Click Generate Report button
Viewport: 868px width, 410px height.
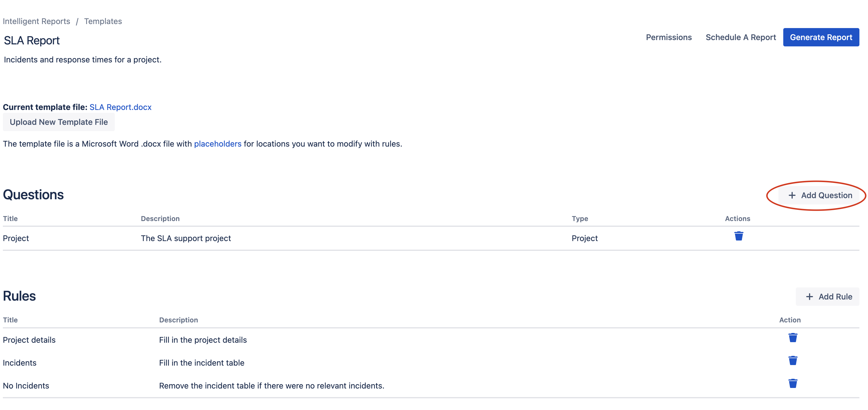click(x=822, y=37)
